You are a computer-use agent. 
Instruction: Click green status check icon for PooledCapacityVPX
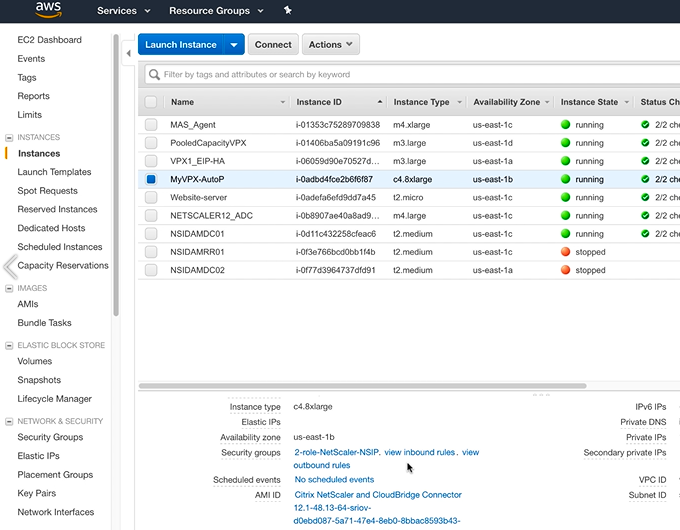click(x=645, y=143)
